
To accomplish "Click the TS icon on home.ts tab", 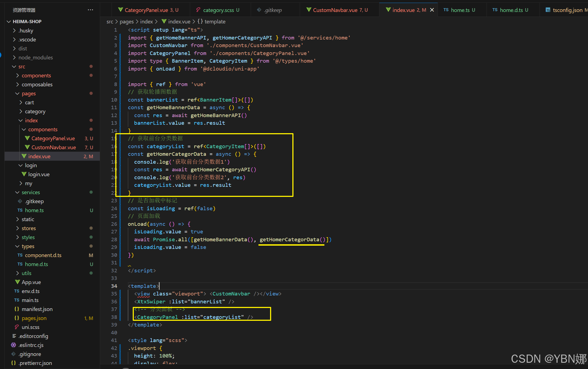I will (x=446, y=10).
